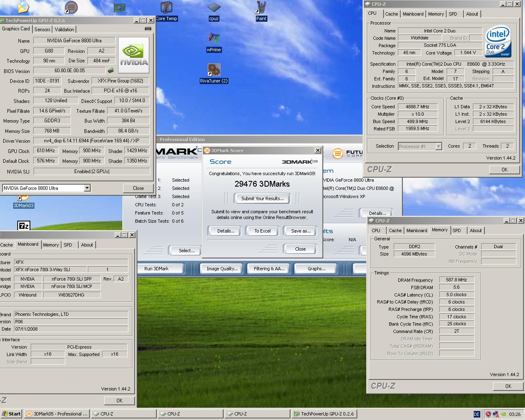
Task: Click the Close button in GPU-Z
Action: [x=138, y=188]
